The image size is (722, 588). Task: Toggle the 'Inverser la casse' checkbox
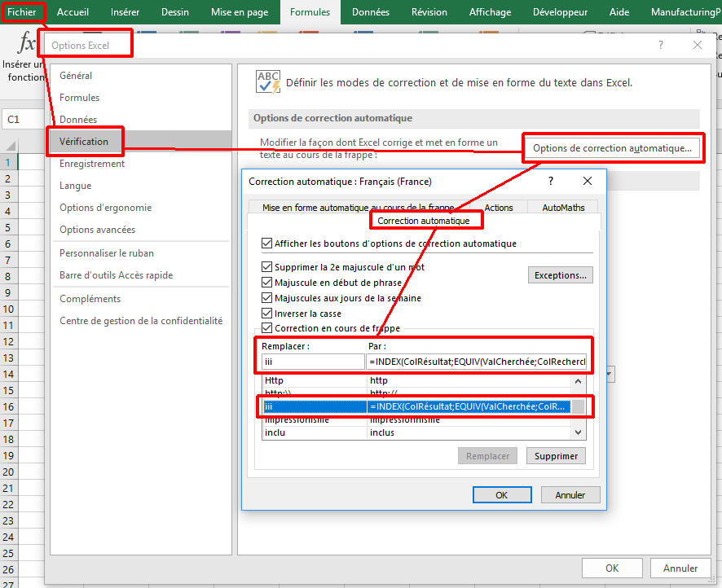tap(266, 314)
